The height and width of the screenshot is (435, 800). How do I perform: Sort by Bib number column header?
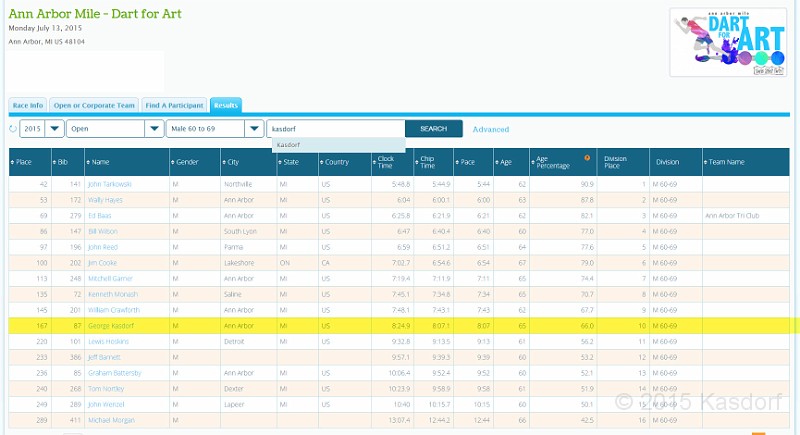point(62,162)
